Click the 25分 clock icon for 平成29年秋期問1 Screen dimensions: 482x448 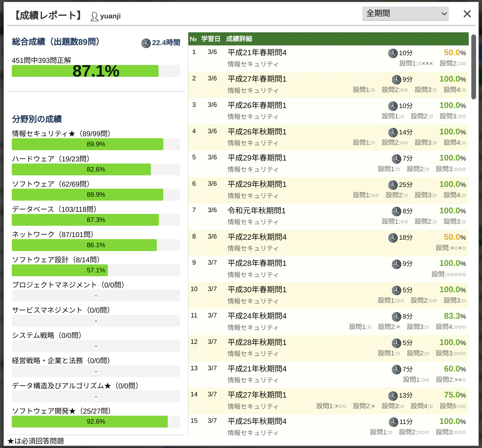coord(393,185)
